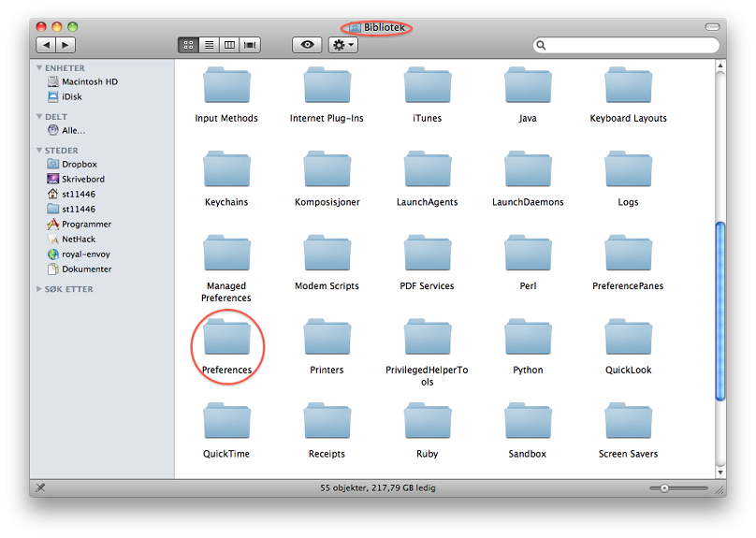756x538 pixels.
Task: Open the iTunes folder
Action: (x=427, y=87)
